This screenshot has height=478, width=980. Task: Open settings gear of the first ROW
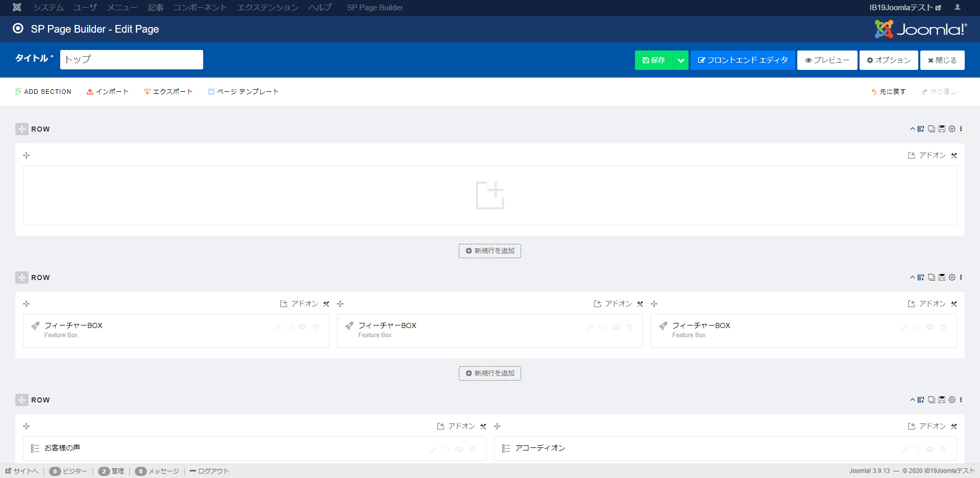(x=952, y=129)
